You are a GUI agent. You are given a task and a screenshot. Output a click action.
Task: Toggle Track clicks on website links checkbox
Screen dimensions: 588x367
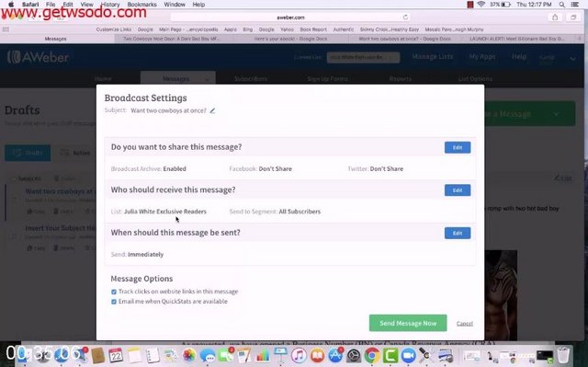tap(114, 292)
